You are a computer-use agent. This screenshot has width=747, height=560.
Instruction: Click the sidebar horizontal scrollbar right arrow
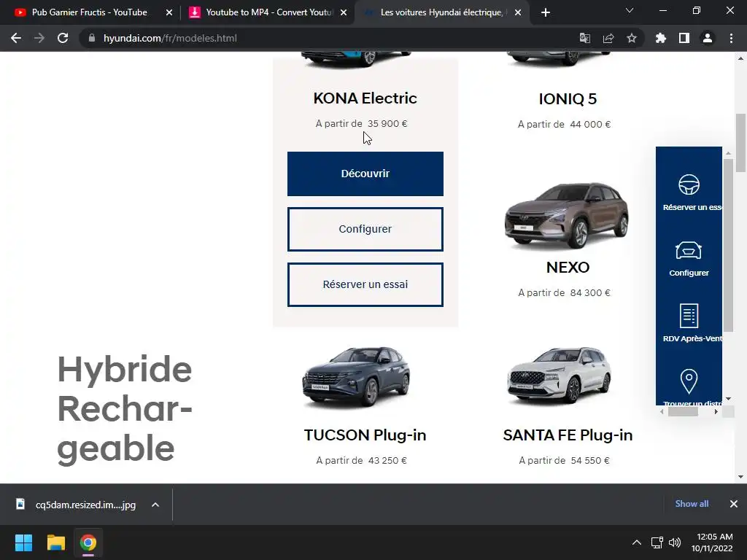716,412
